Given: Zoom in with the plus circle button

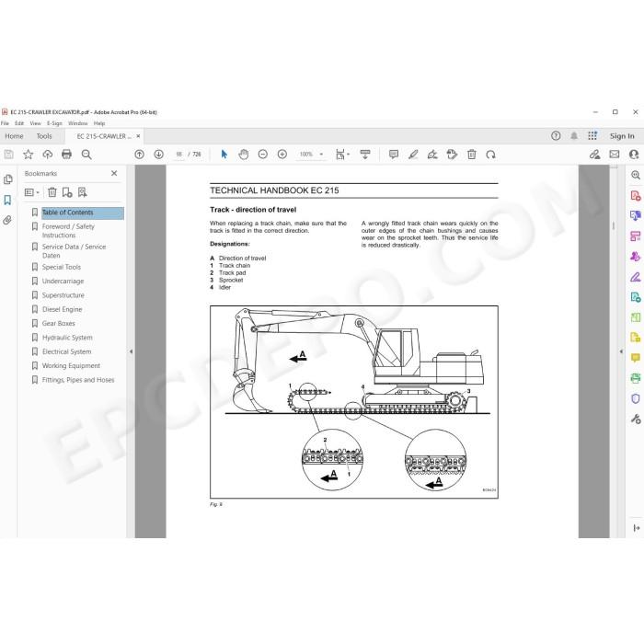Looking at the screenshot, I should [282, 155].
